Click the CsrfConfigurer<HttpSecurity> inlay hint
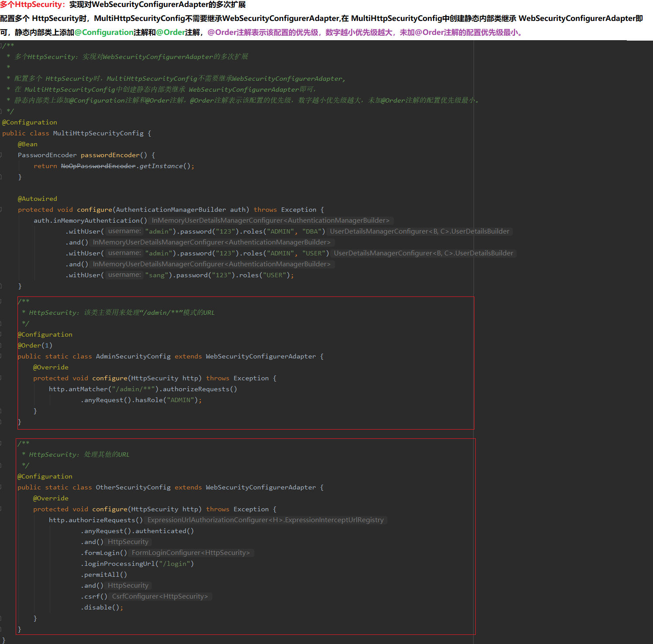Screen dimensions: 653x644 160,596
